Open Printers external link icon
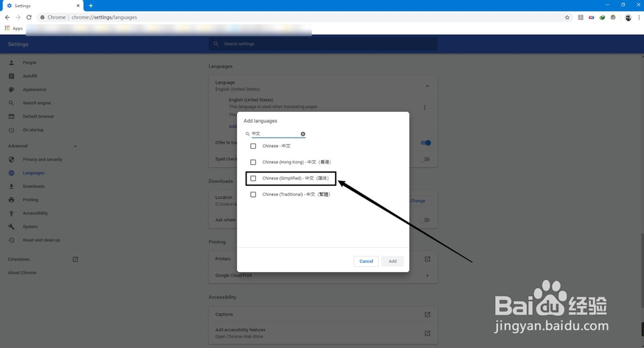644x348 pixels. [427, 259]
